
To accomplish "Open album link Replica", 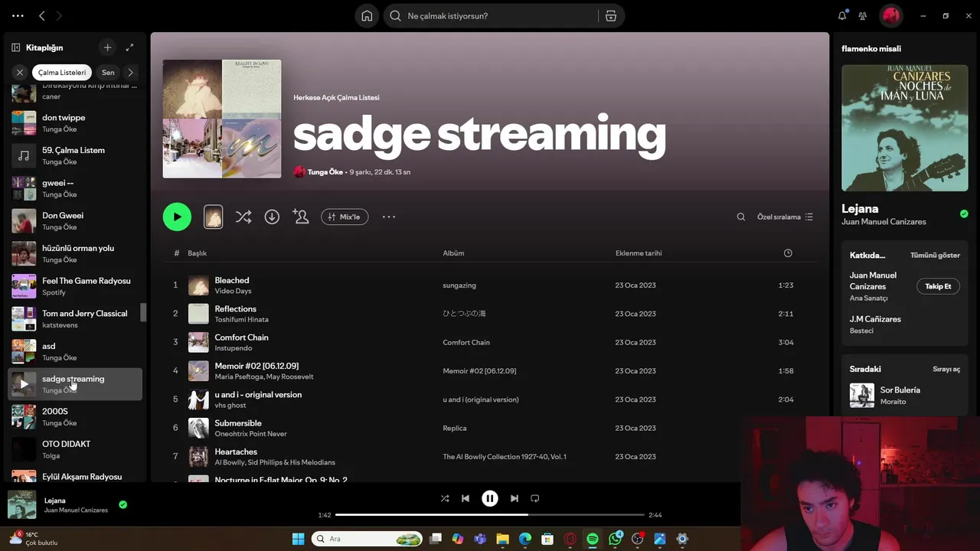I will (x=455, y=428).
